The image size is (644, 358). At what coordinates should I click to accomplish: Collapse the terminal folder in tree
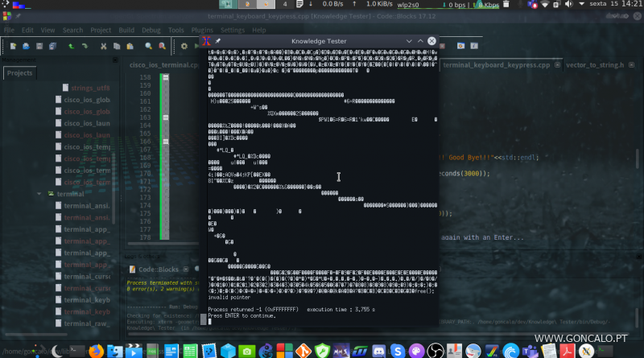pos(39,194)
